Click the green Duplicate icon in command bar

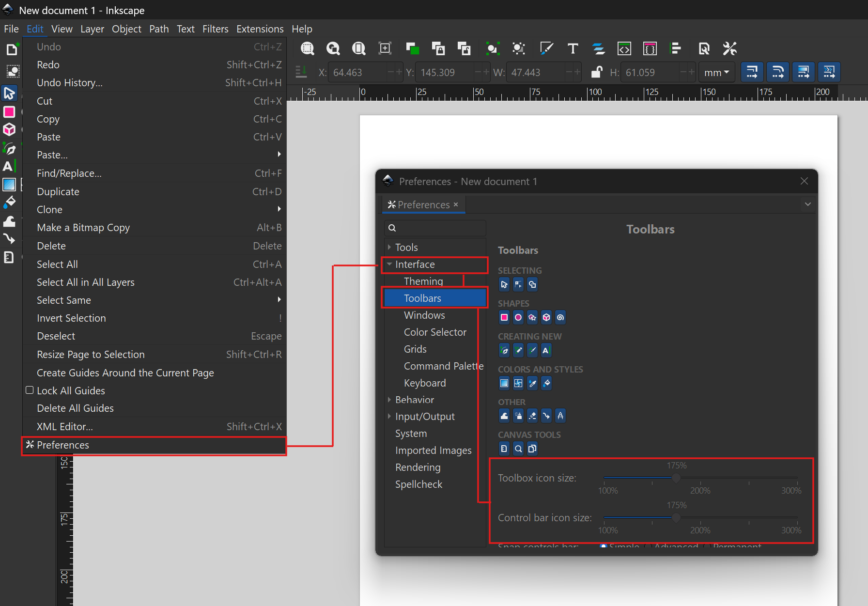click(x=412, y=48)
